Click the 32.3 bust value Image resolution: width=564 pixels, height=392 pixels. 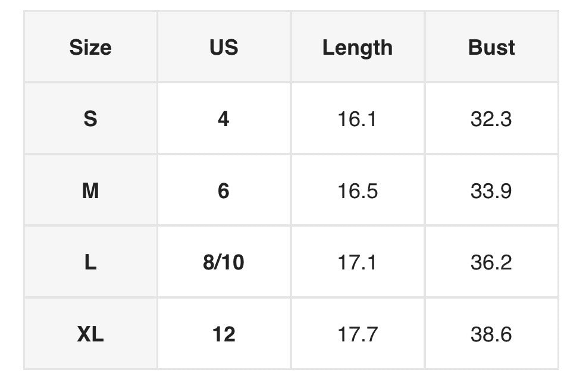coord(491,119)
